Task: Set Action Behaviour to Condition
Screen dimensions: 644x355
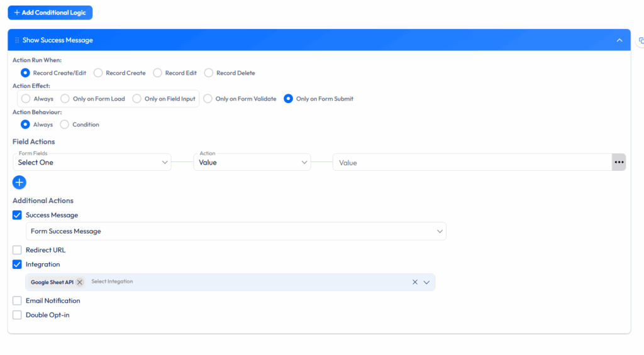Action: pyautogui.click(x=65, y=124)
